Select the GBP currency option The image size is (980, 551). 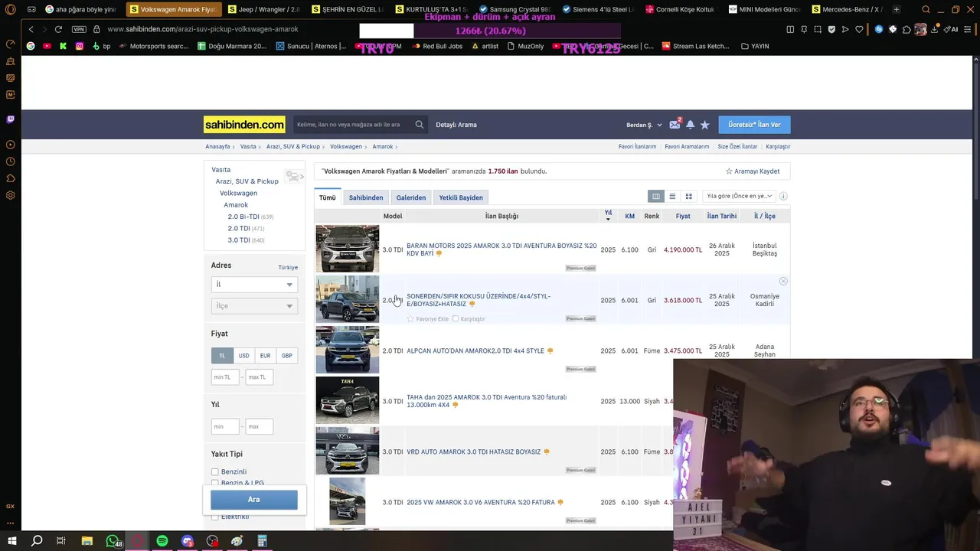tap(286, 356)
